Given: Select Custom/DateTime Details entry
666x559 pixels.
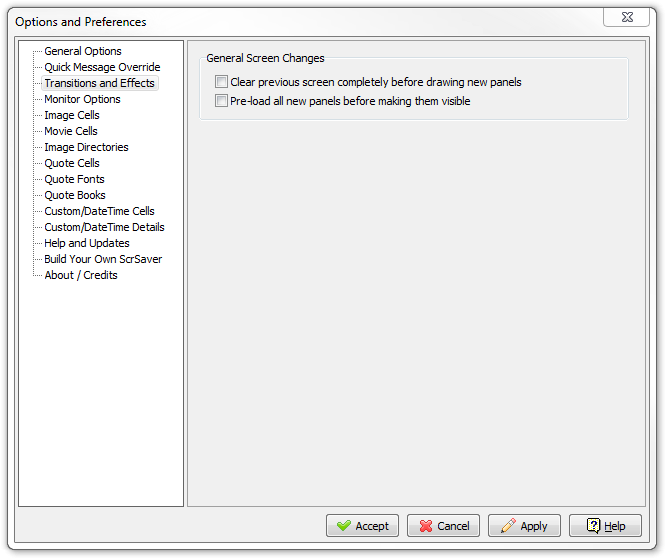Looking at the screenshot, I should click(104, 227).
